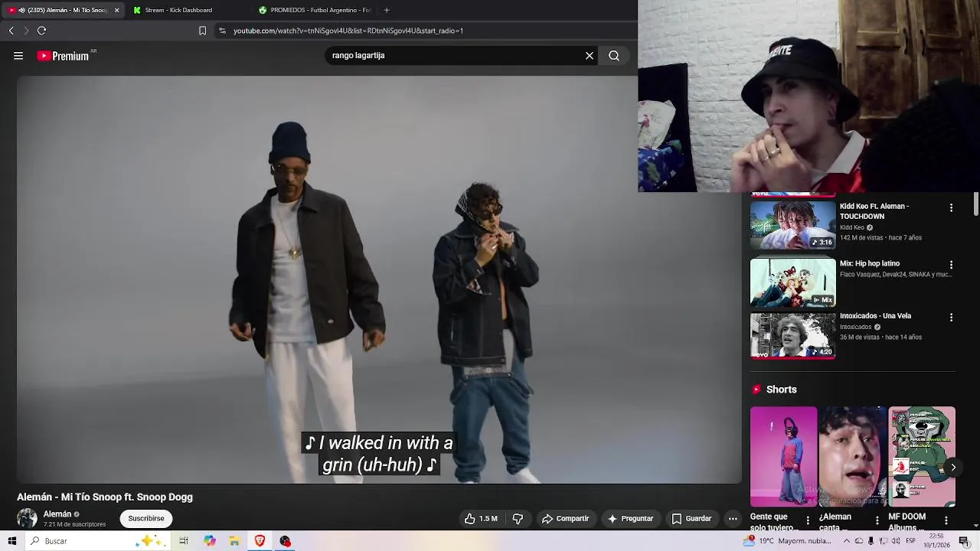Run search with the magnifier icon
The width and height of the screenshot is (980, 551).
(614, 56)
